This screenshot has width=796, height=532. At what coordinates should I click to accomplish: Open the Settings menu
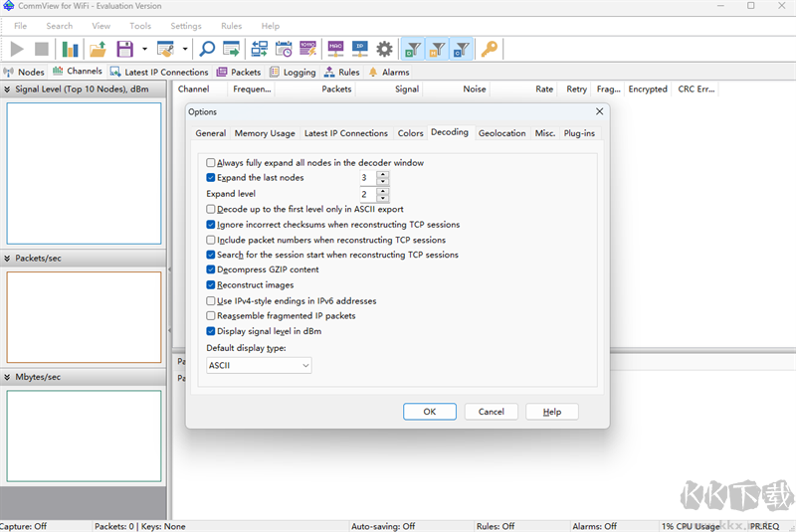coord(186,26)
